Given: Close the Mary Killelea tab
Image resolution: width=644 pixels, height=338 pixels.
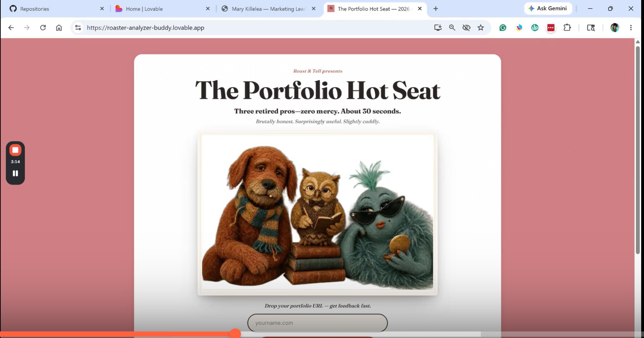Looking at the screenshot, I should pyautogui.click(x=314, y=9).
